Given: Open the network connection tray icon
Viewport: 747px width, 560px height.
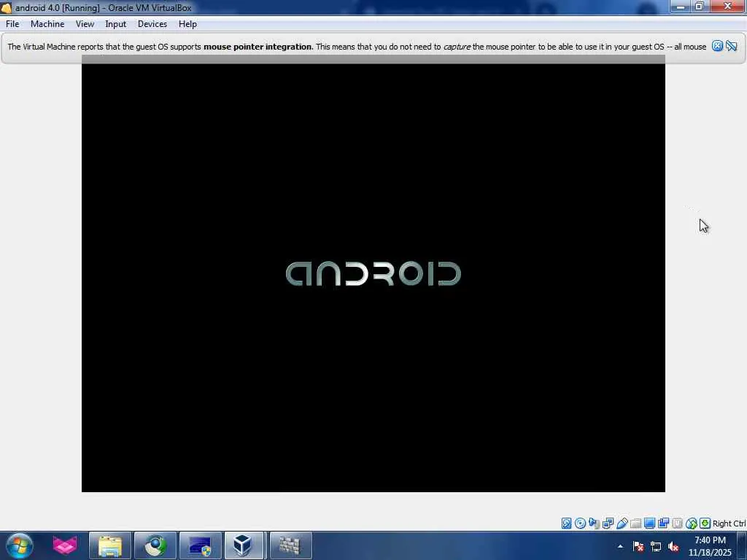Looking at the screenshot, I should (656, 546).
